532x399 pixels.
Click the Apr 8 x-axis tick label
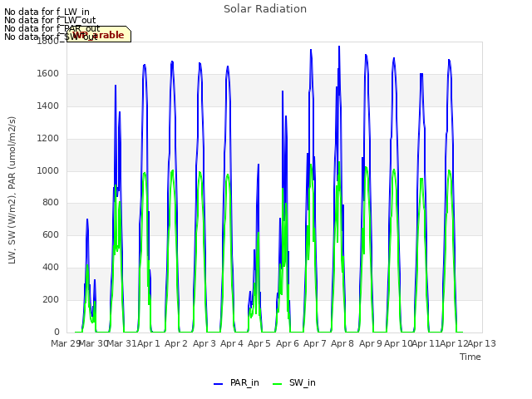click(x=342, y=343)
